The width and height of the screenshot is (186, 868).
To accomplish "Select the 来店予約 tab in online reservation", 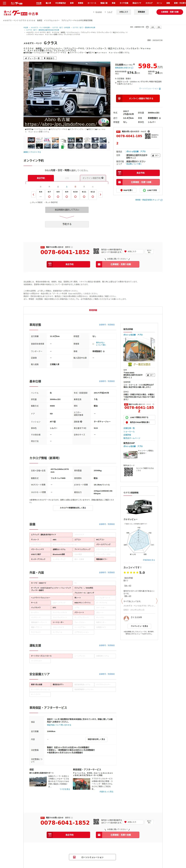I will pos(41,178).
